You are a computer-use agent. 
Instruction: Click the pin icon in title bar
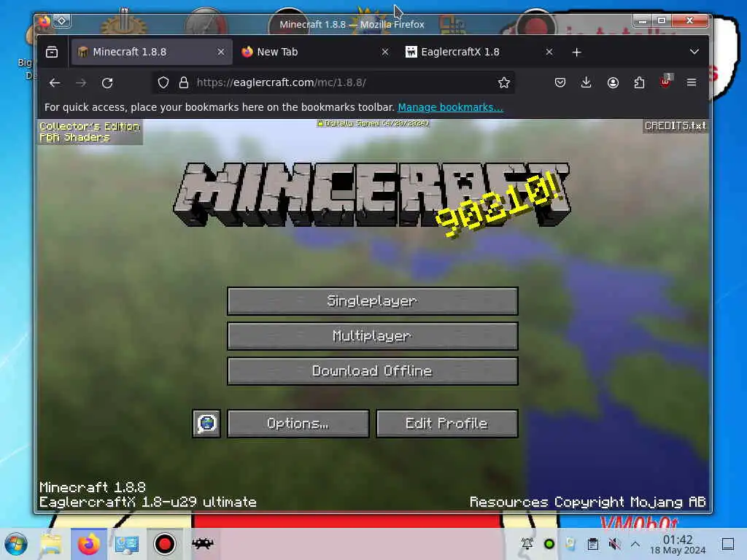click(62, 21)
